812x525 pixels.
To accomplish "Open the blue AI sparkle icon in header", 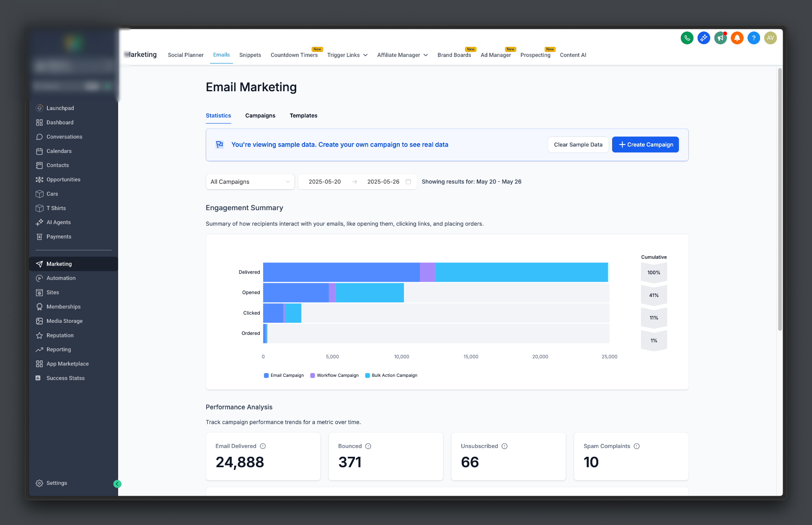I will (703, 38).
